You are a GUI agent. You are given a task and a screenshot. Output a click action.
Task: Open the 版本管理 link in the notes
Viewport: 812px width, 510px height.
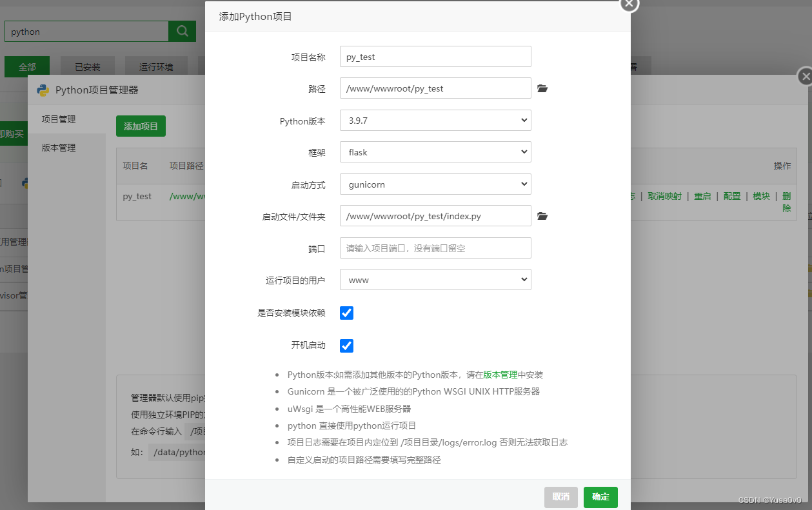500,375
